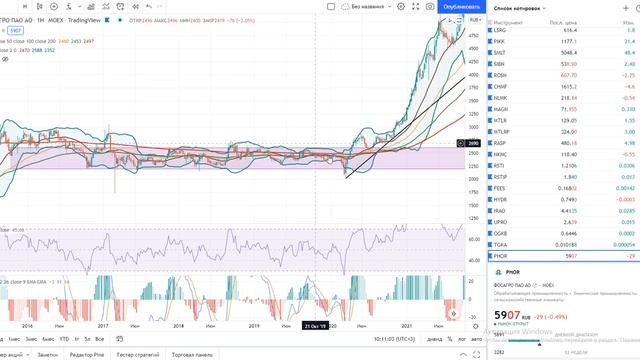Viewport: 640px width, 360px height.
Task: Open the Pine Editor tab
Action: [87, 355]
